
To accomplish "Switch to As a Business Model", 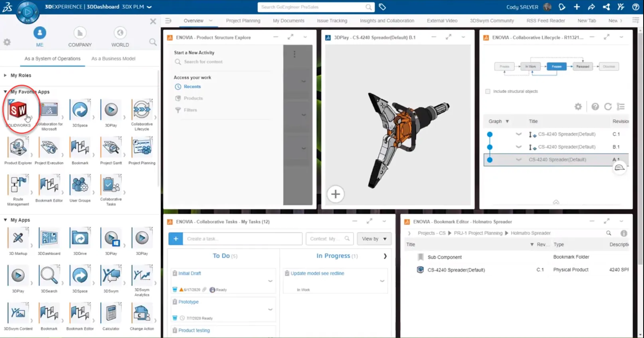I will click(113, 59).
